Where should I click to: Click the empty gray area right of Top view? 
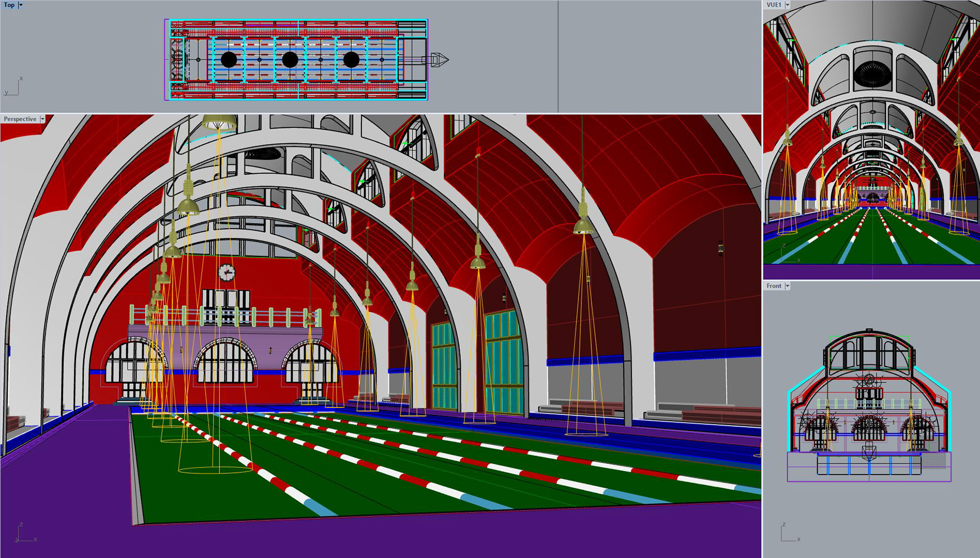658,56
